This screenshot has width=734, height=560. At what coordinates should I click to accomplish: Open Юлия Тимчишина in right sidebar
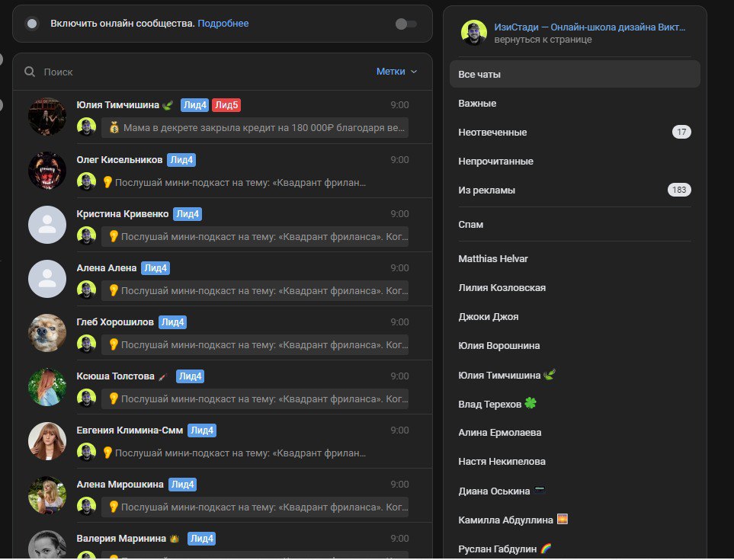(575, 375)
